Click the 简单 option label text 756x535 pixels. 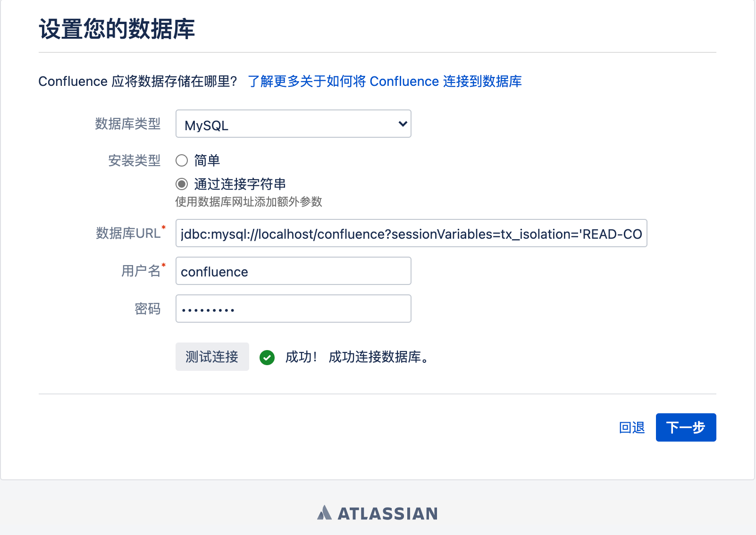(207, 160)
